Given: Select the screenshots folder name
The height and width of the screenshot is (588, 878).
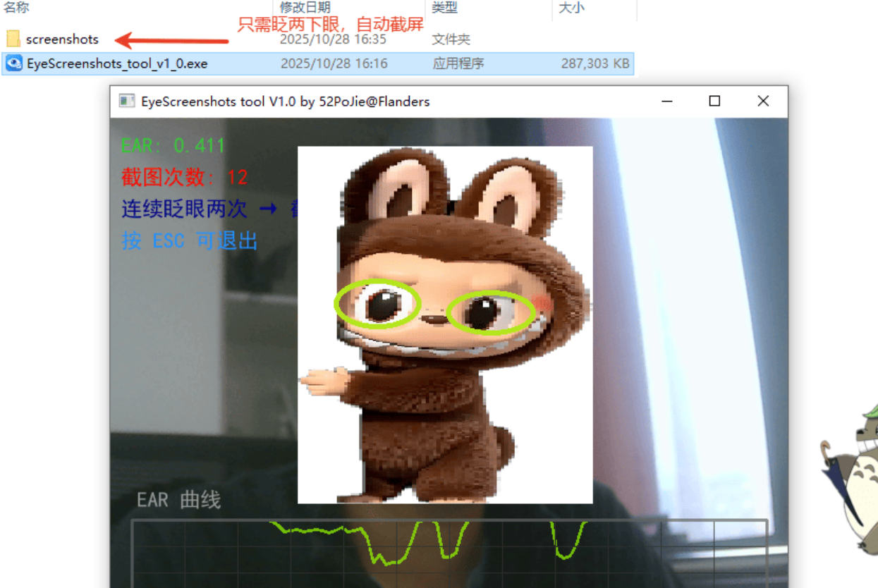Looking at the screenshot, I should pyautogui.click(x=62, y=39).
